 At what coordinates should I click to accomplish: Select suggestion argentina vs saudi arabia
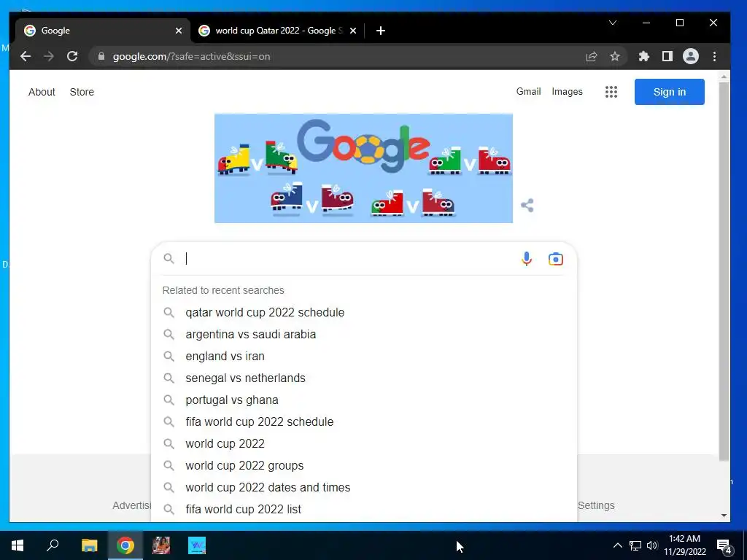[x=363, y=334]
